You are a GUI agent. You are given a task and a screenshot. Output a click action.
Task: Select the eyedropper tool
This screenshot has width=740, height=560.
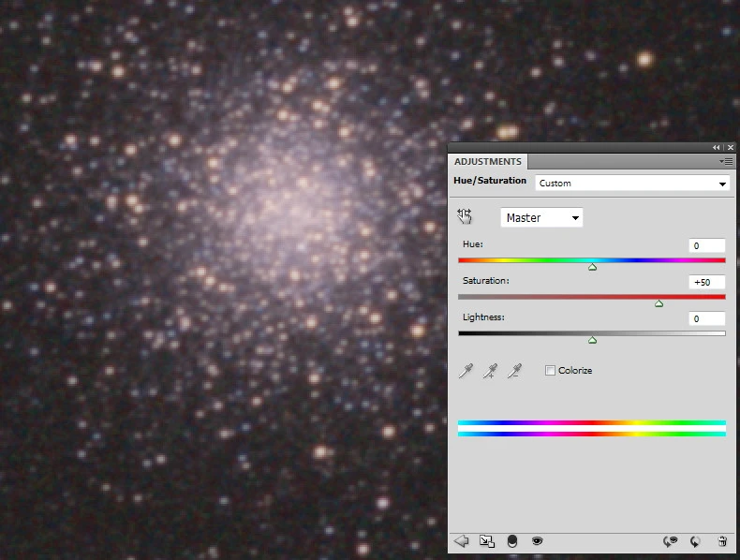(466, 371)
